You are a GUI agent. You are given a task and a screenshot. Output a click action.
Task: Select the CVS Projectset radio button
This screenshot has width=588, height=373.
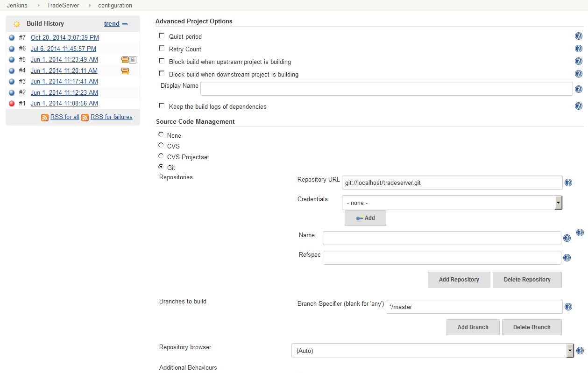point(161,156)
